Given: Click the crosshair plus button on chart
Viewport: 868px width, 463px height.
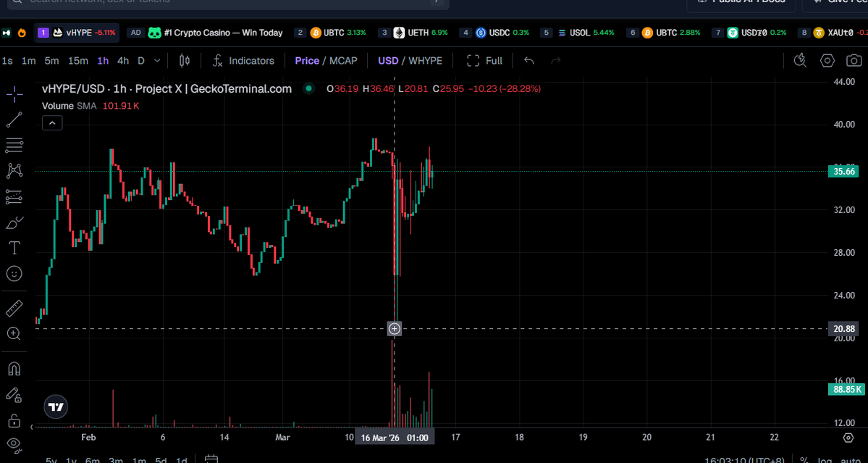Looking at the screenshot, I should 394,329.
